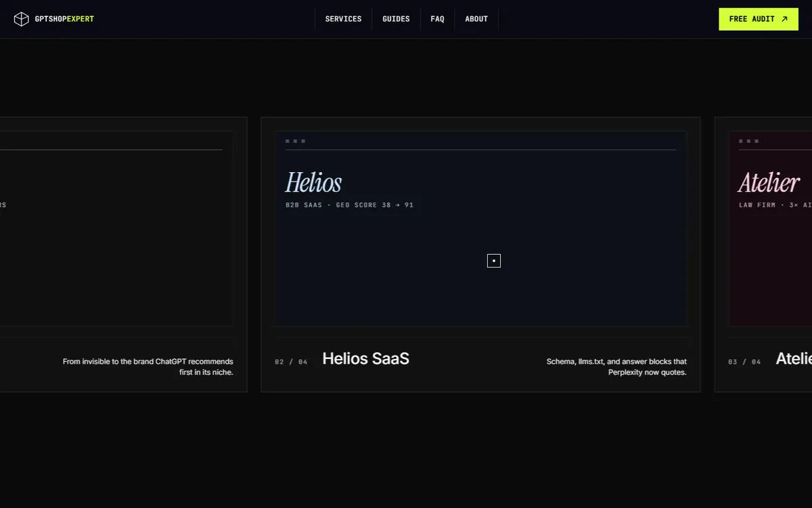Click the Helios SaaS title
Image resolution: width=812 pixels, height=508 pixels.
tap(365, 358)
